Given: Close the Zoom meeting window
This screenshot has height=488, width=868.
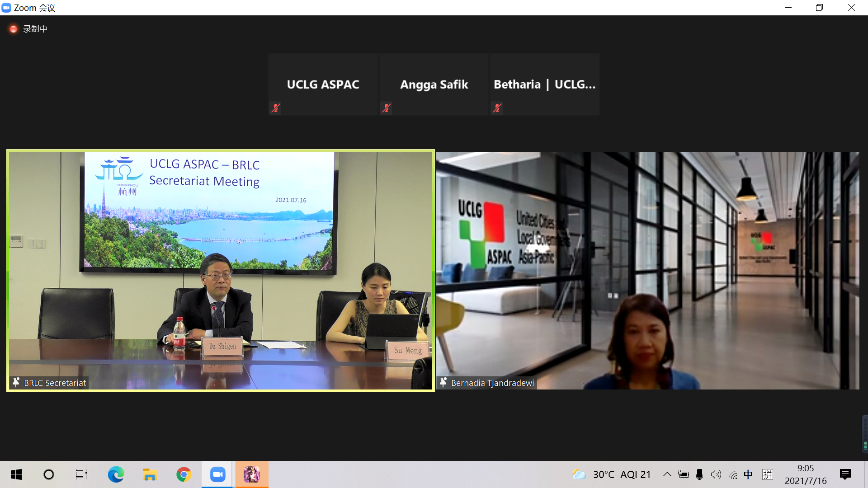Looking at the screenshot, I should (851, 8).
